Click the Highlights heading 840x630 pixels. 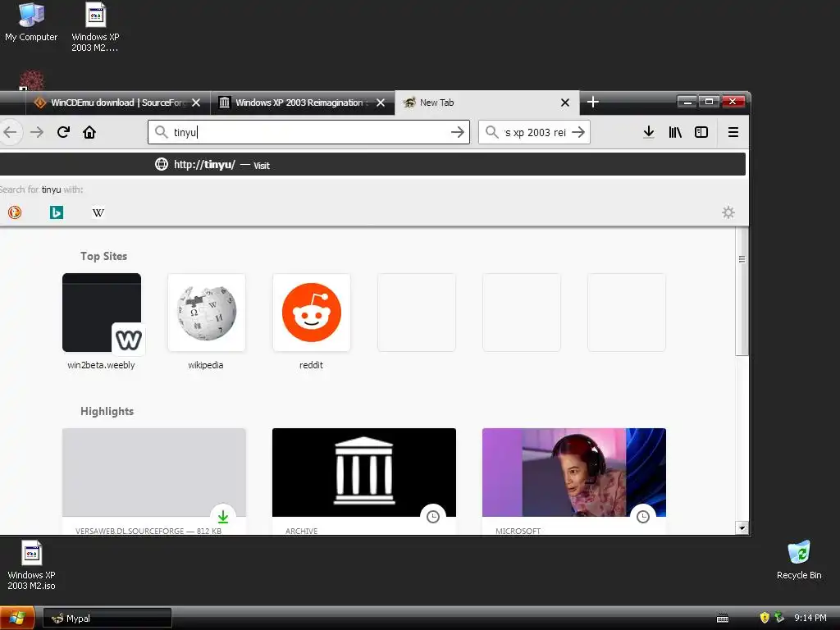pyautogui.click(x=107, y=411)
